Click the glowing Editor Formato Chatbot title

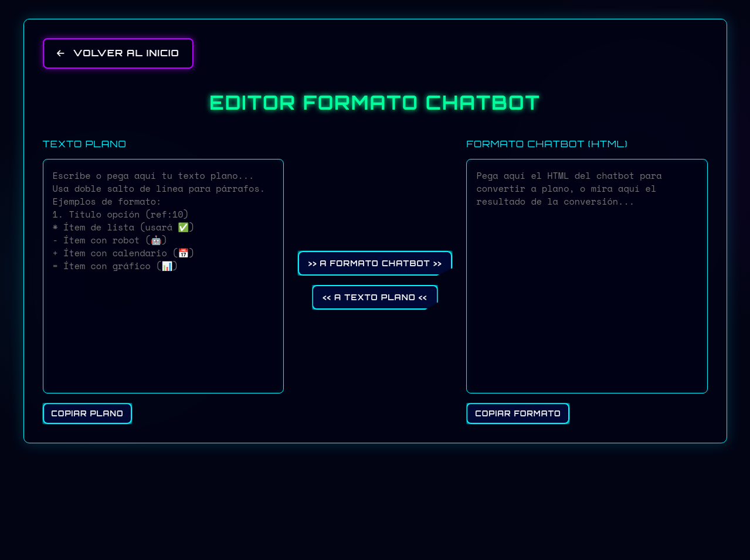coord(374,103)
